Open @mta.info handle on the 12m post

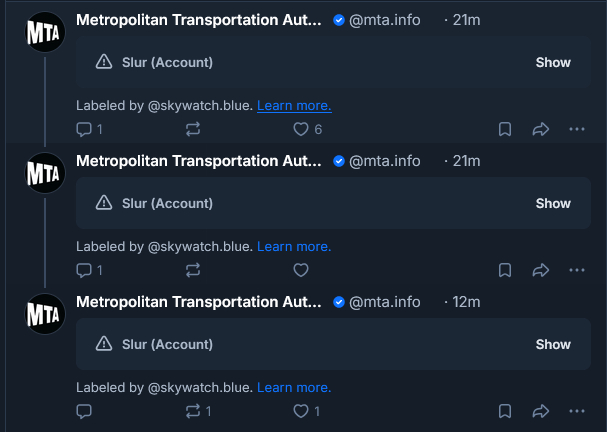(385, 302)
